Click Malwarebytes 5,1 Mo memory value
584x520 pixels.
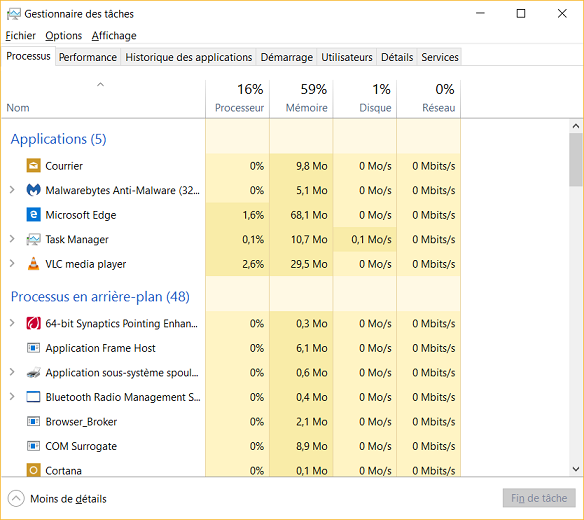tap(312, 190)
